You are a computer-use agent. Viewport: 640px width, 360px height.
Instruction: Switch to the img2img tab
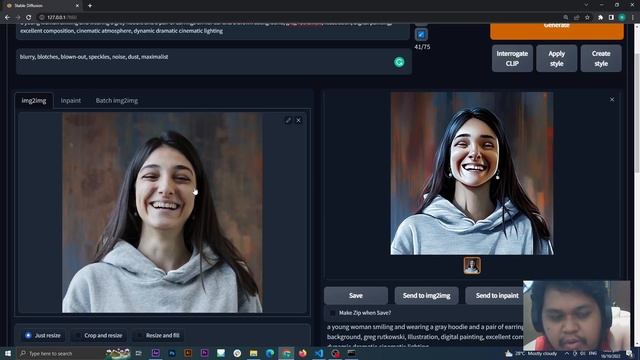[34, 100]
